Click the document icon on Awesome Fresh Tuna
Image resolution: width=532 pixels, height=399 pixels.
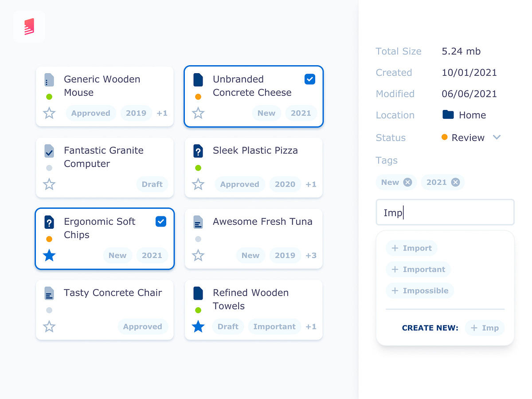[198, 221]
